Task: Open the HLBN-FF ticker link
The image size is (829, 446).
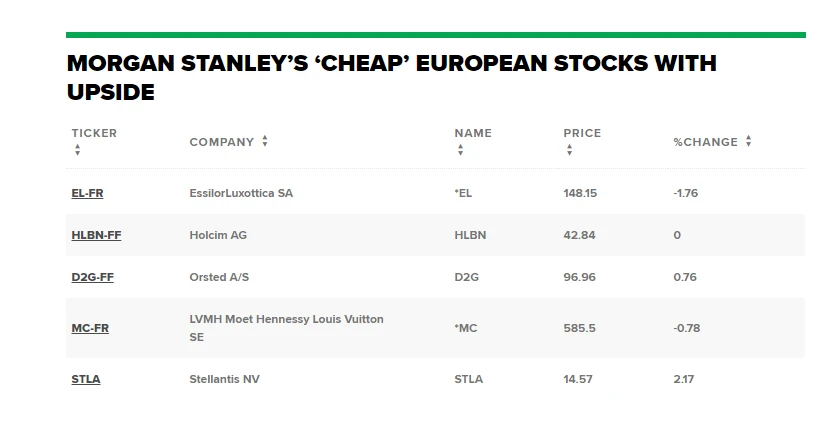Action: click(96, 235)
